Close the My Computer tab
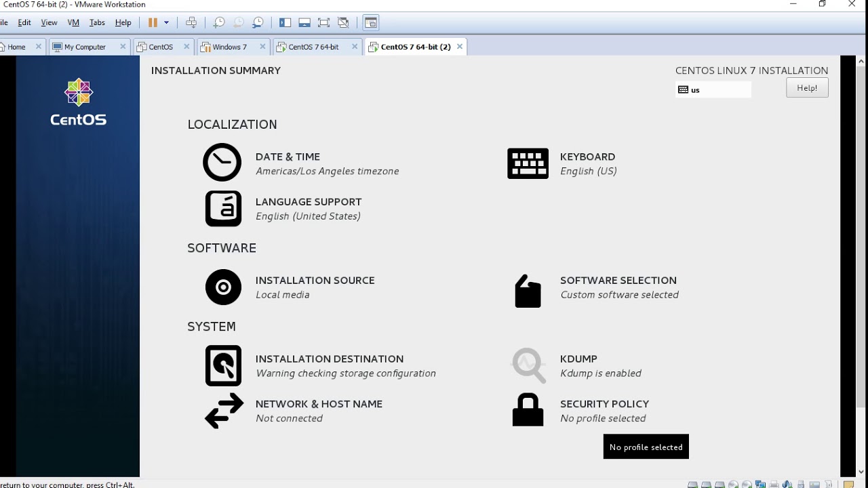 (x=123, y=47)
